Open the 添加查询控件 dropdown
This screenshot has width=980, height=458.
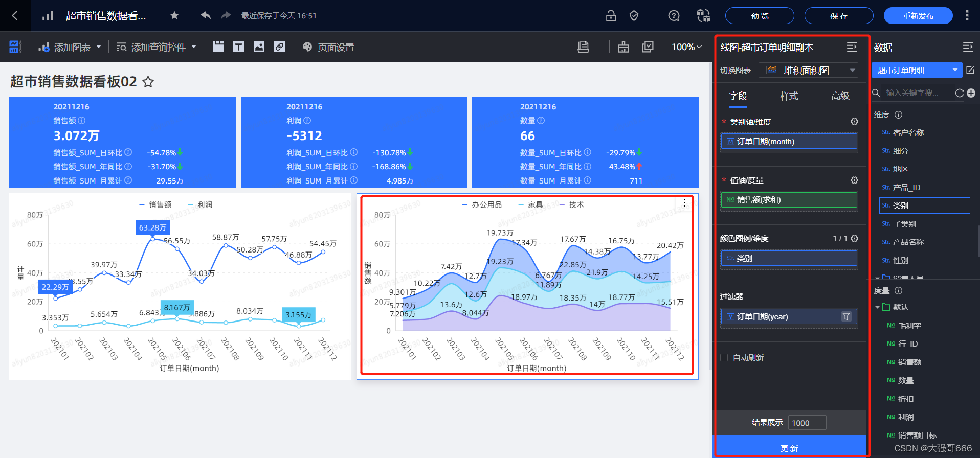[x=156, y=47]
